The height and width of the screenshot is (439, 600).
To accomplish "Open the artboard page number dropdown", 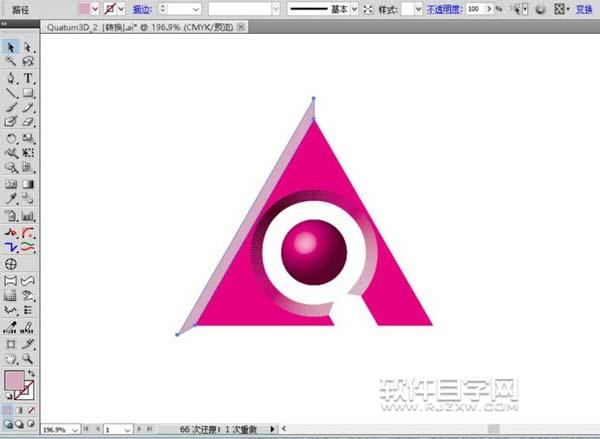I will (128, 430).
